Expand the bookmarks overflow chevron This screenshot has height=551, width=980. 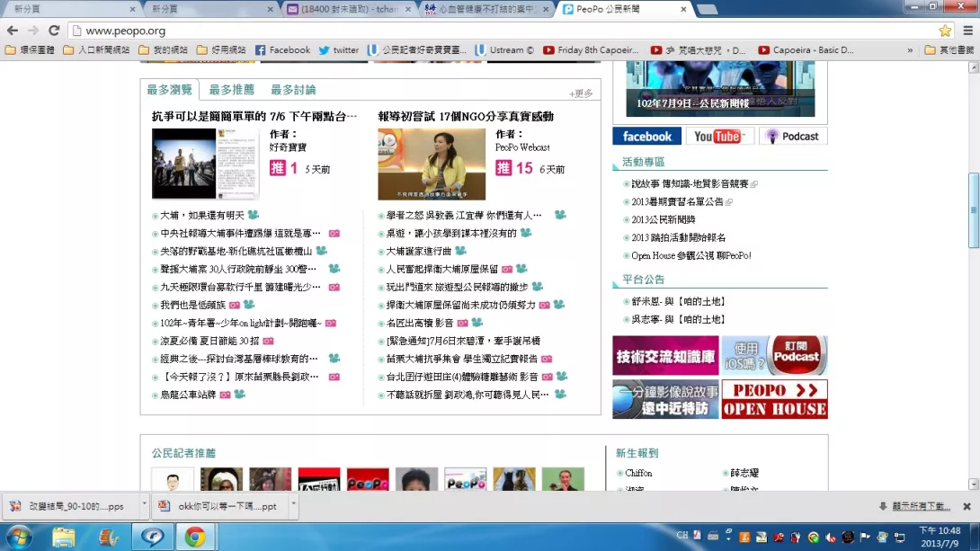[x=910, y=50]
